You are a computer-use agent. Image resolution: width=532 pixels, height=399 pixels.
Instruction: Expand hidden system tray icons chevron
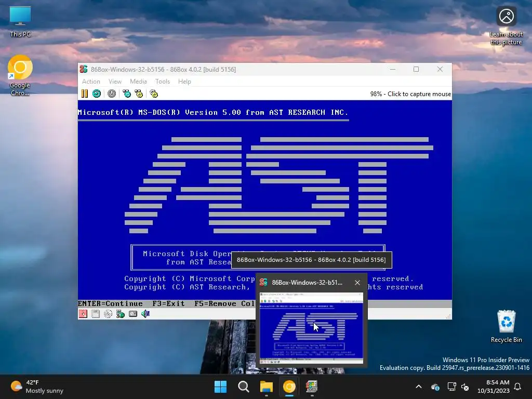[419, 387]
